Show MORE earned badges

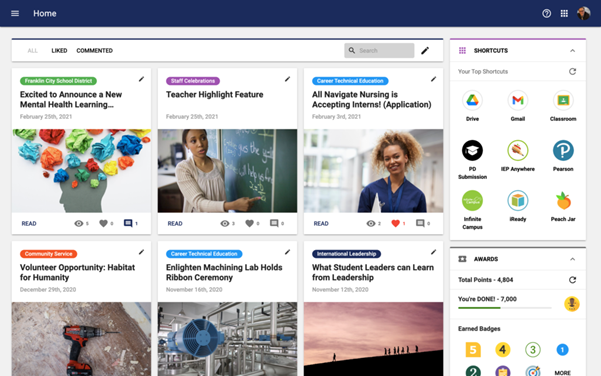point(562,373)
